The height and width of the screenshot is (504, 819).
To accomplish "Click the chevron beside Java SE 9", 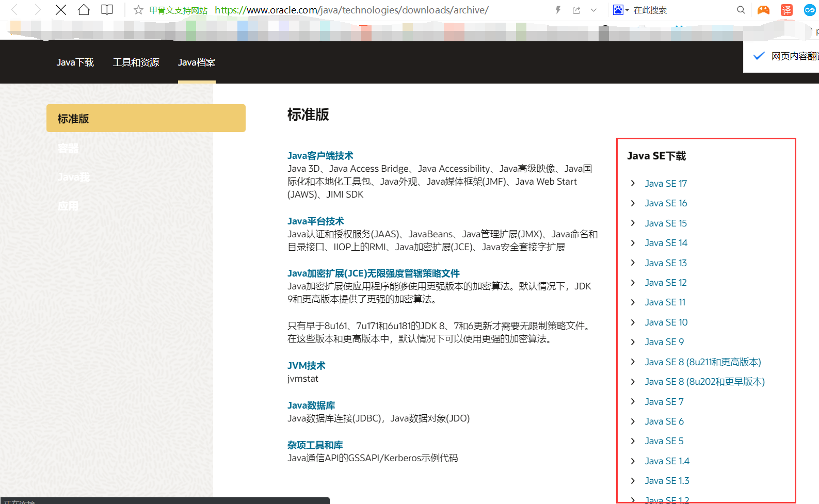I will pos(633,342).
